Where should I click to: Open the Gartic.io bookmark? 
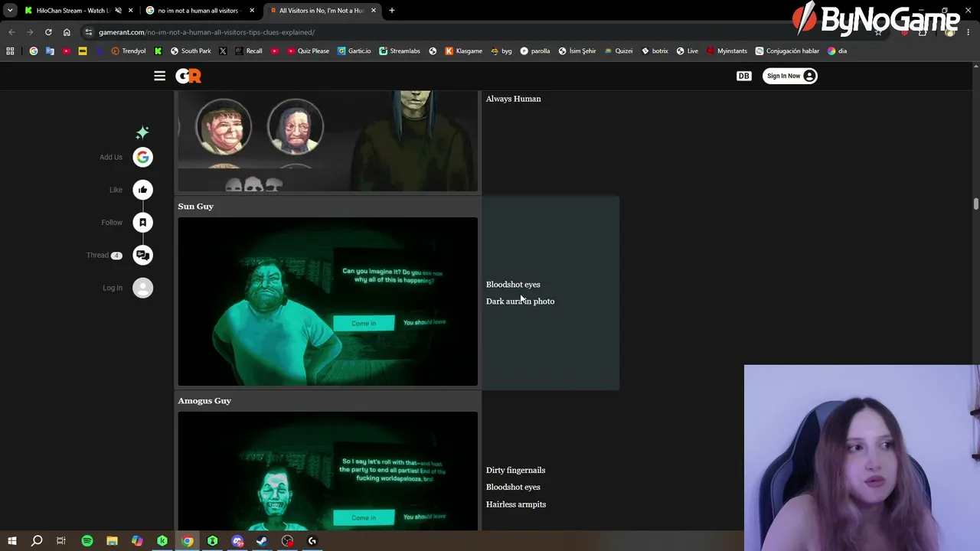click(x=354, y=51)
